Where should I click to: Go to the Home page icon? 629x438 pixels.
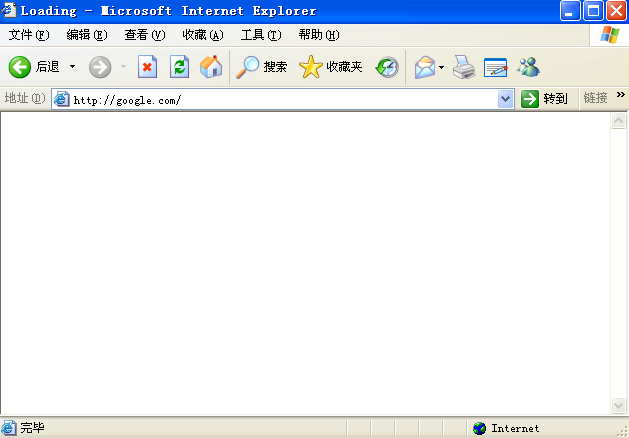pyautogui.click(x=211, y=67)
